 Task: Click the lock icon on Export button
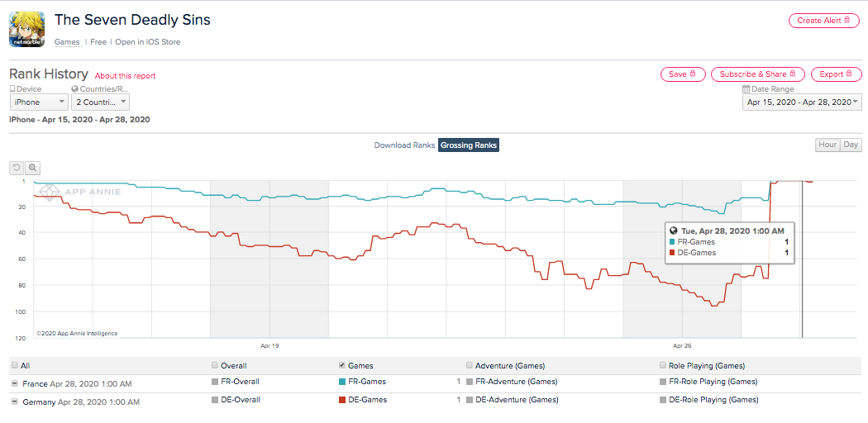point(849,74)
